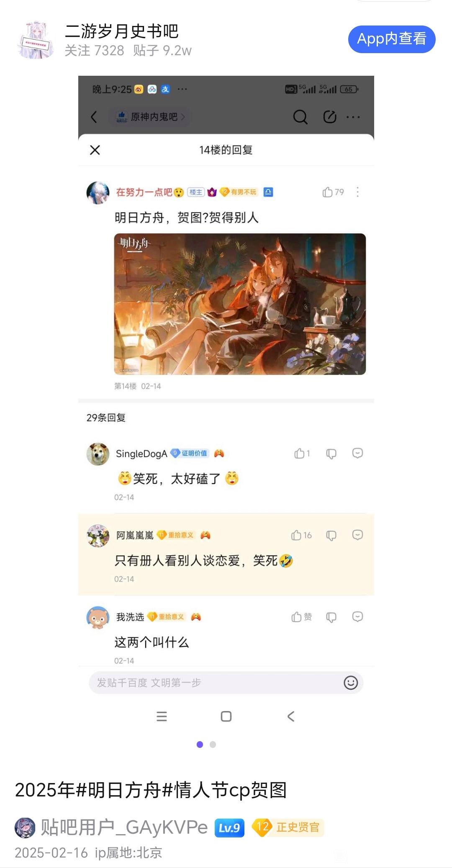Tap the 'App内查看' button

(392, 39)
